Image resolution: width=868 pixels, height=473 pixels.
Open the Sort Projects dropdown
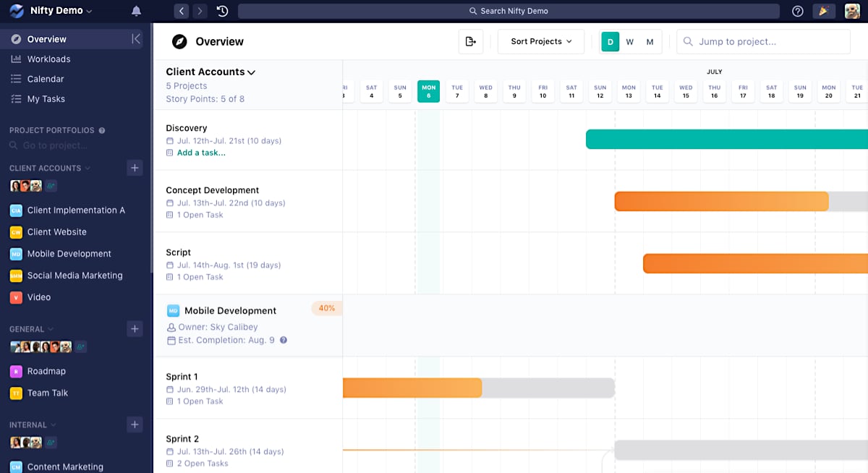540,41
